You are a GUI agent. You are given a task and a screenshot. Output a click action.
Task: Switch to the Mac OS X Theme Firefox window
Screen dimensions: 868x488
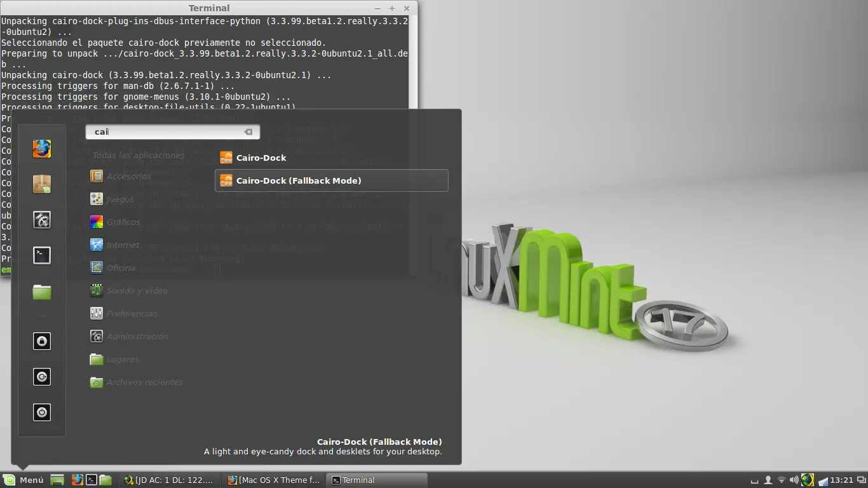(274, 480)
